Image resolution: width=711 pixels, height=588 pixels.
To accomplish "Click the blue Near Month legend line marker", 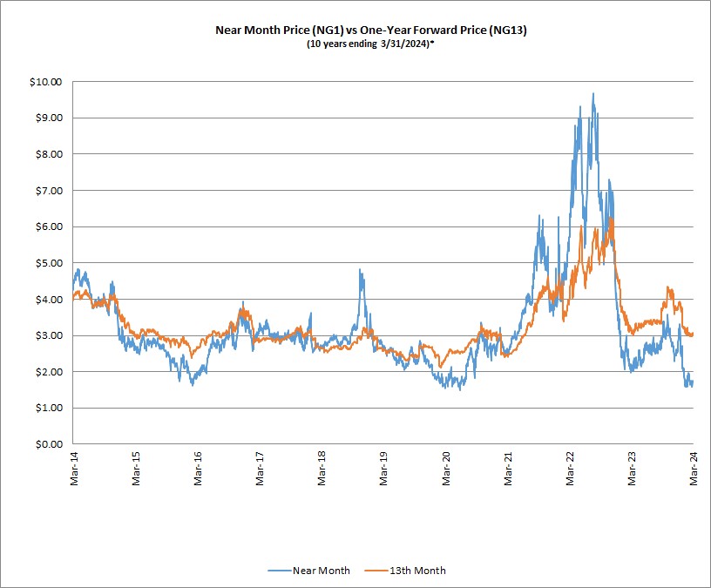I will [x=280, y=571].
